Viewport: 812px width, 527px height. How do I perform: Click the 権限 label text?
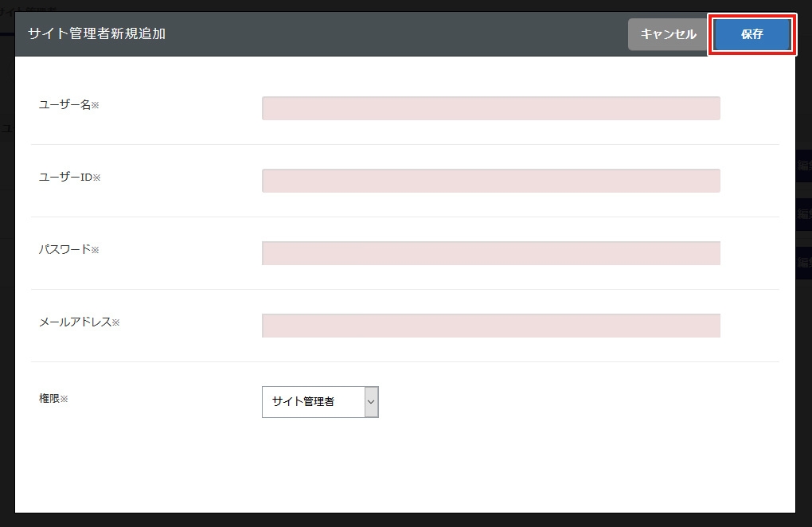pyautogui.click(x=53, y=399)
